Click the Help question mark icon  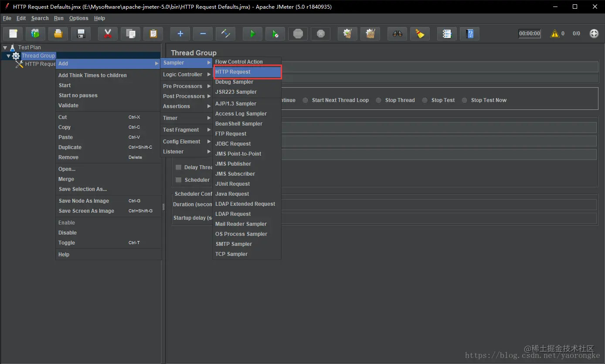pyautogui.click(x=469, y=34)
